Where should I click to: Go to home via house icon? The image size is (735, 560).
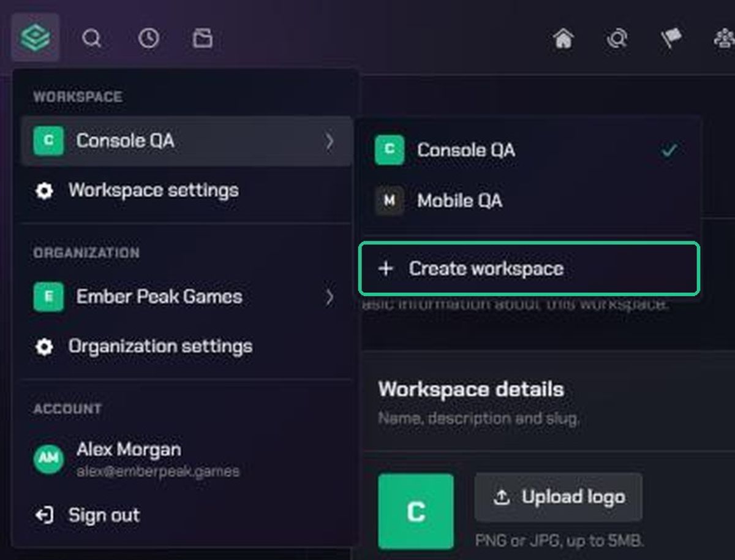(563, 39)
